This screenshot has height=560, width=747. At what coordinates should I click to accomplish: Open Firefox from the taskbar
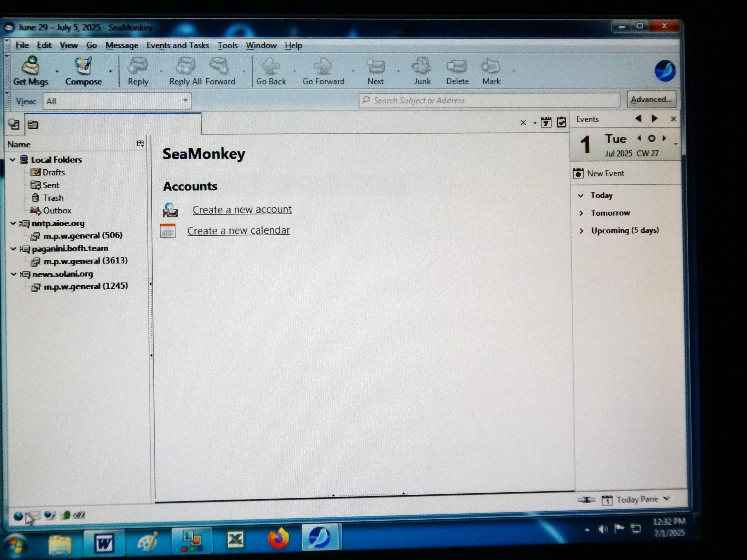(279, 539)
